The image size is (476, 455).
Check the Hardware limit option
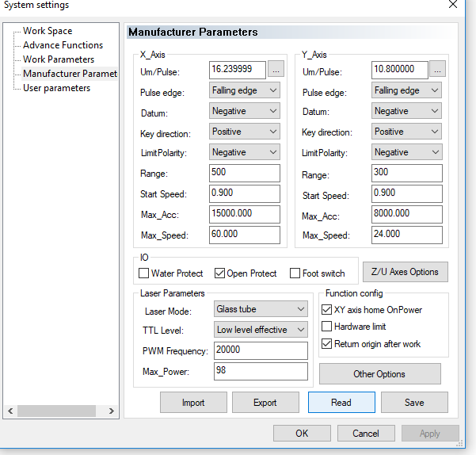pos(328,327)
